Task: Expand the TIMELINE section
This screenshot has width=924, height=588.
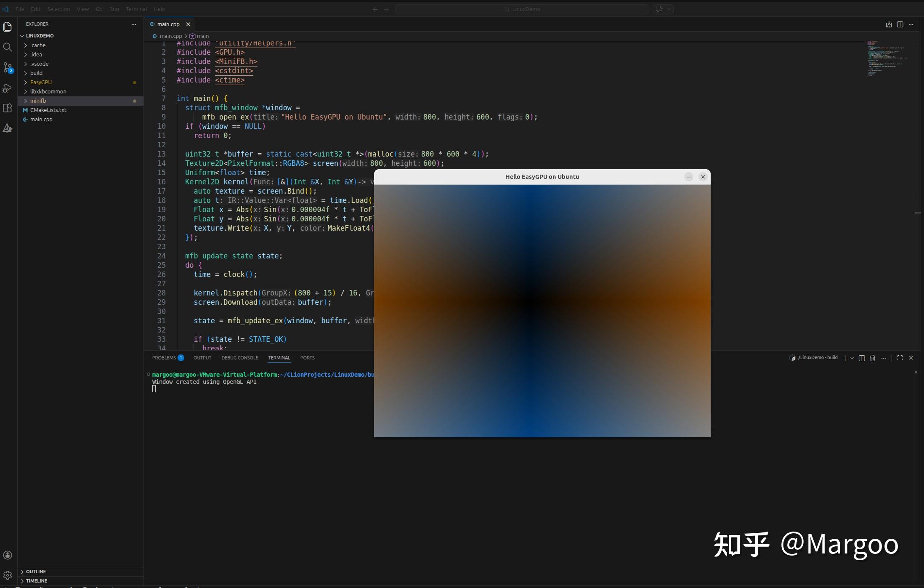Action: (80, 581)
